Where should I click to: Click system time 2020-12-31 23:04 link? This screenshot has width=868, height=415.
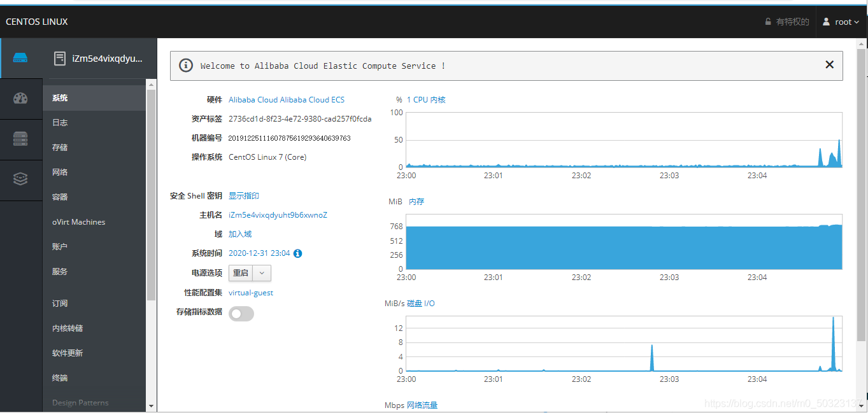click(259, 253)
